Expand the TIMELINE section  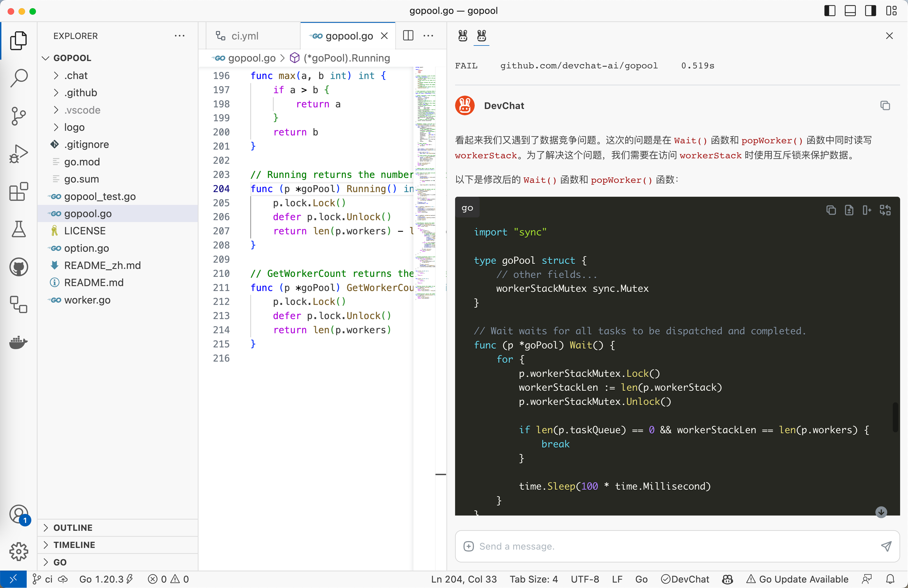pos(74,544)
